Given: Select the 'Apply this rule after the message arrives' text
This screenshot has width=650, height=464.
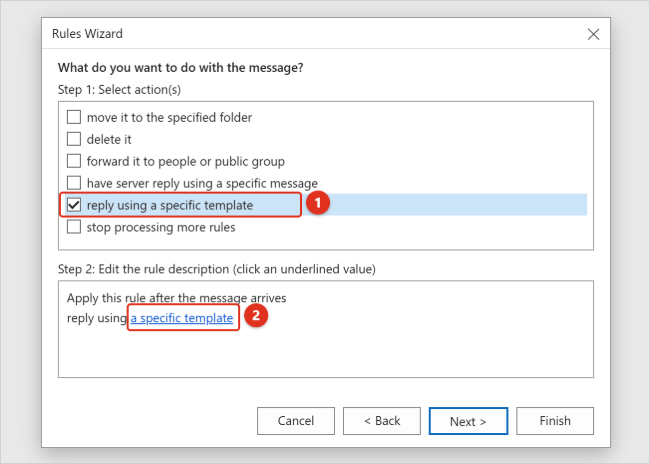Looking at the screenshot, I should 177,298.
